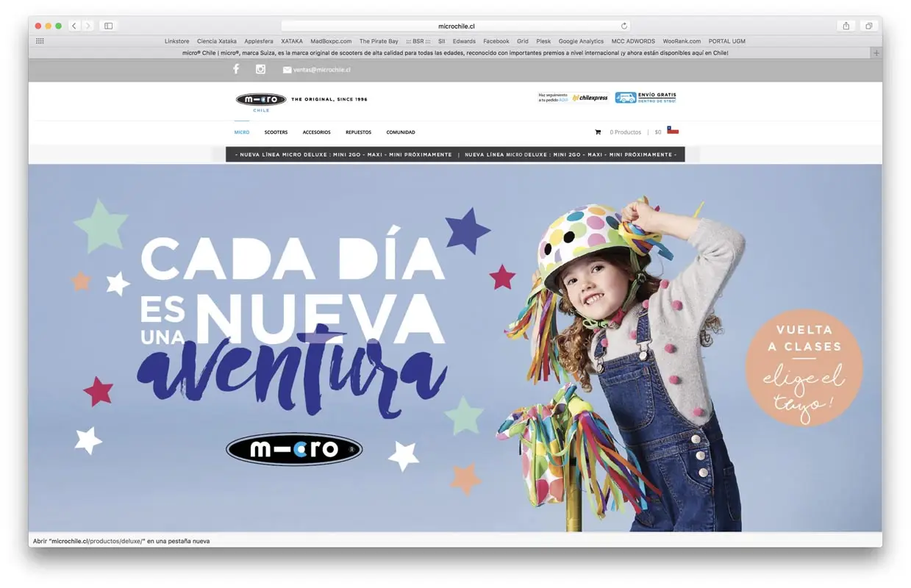The width and height of the screenshot is (911, 588).
Task: Open the REPUESTOS menu item
Action: coord(358,132)
